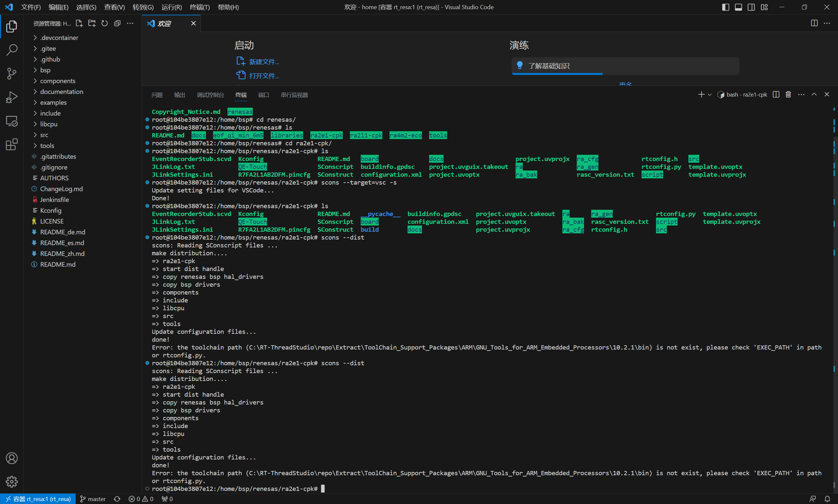Toggle the secondary side bar visibility
Viewport: 838px width, 504px height.
click(751, 7)
